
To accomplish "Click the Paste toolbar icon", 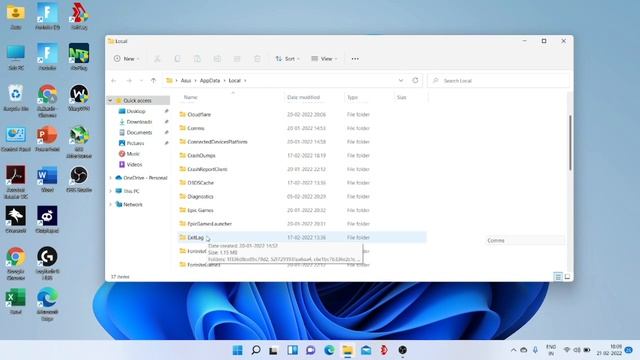I will (197, 59).
